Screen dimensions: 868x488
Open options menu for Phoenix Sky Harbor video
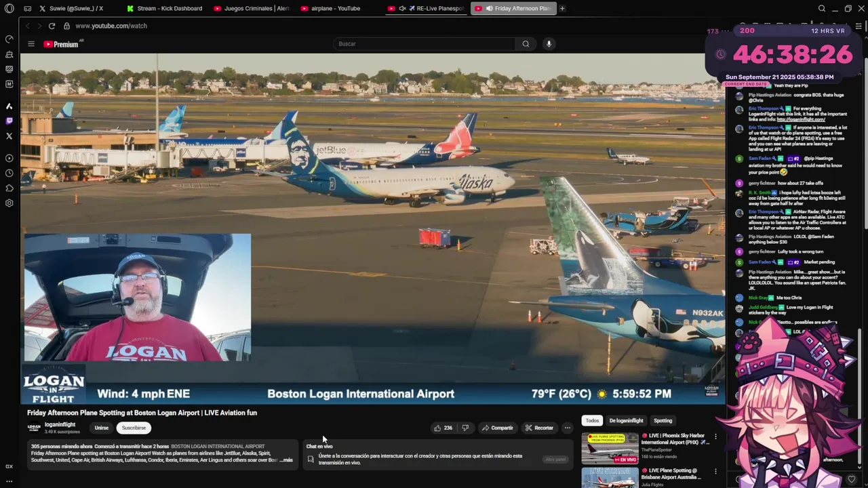pos(715,437)
